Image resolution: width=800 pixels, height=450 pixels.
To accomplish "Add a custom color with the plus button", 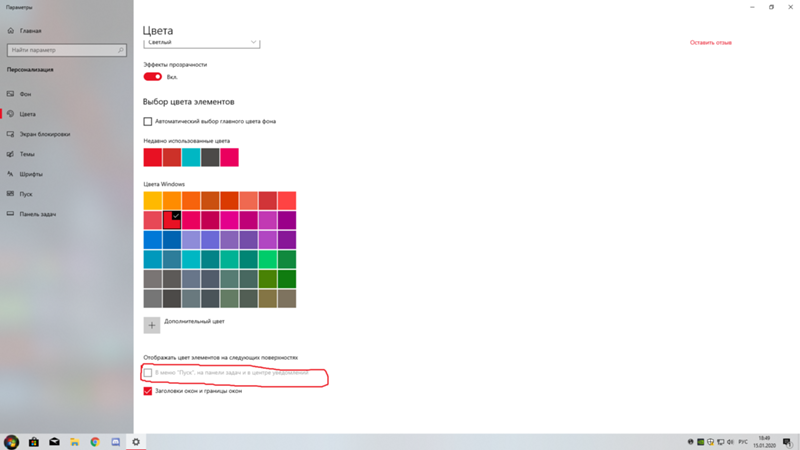I will coord(152,325).
